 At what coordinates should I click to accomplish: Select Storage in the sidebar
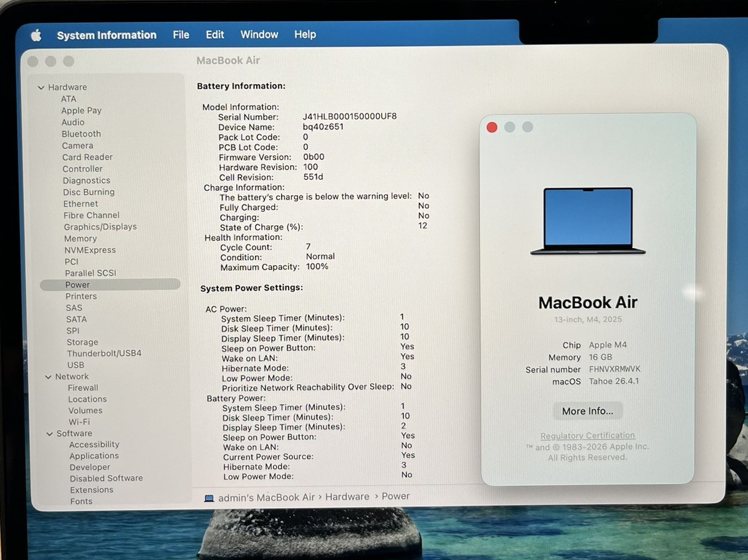(x=82, y=342)
